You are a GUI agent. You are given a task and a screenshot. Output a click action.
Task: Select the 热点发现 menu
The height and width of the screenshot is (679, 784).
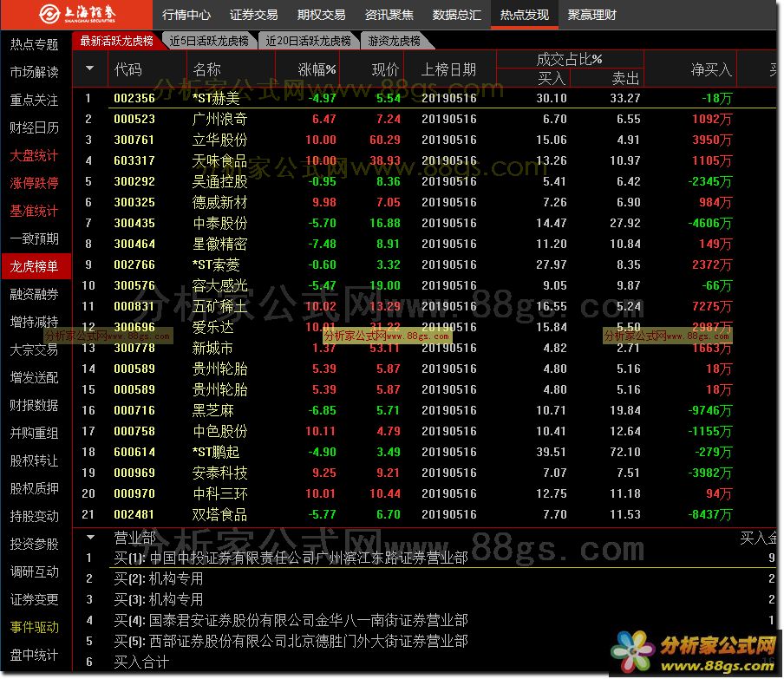click(x=524, y=15)
